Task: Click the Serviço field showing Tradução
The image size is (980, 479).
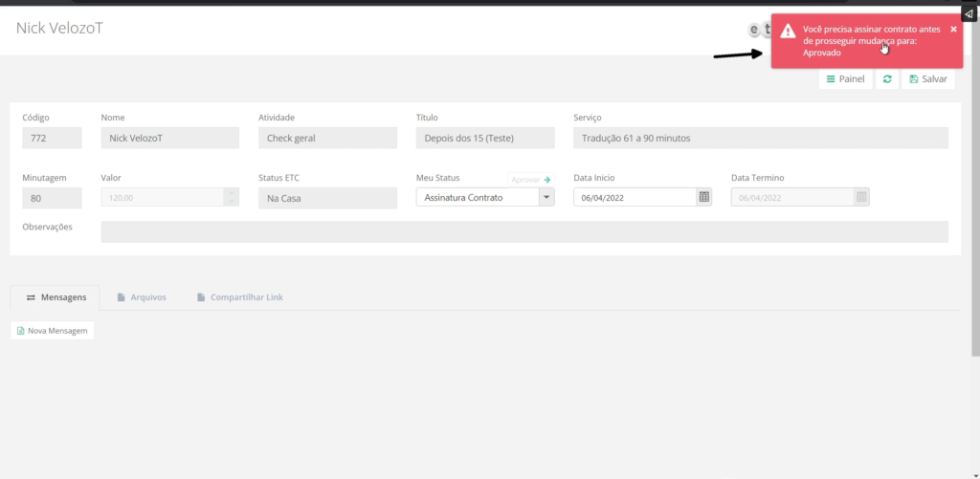Action: tap(760, 138)
